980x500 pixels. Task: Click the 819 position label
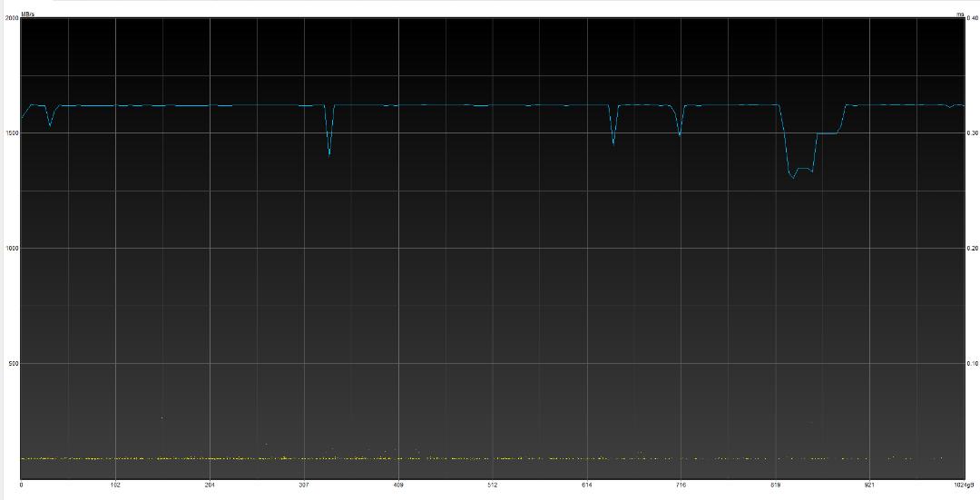point(776,485)
